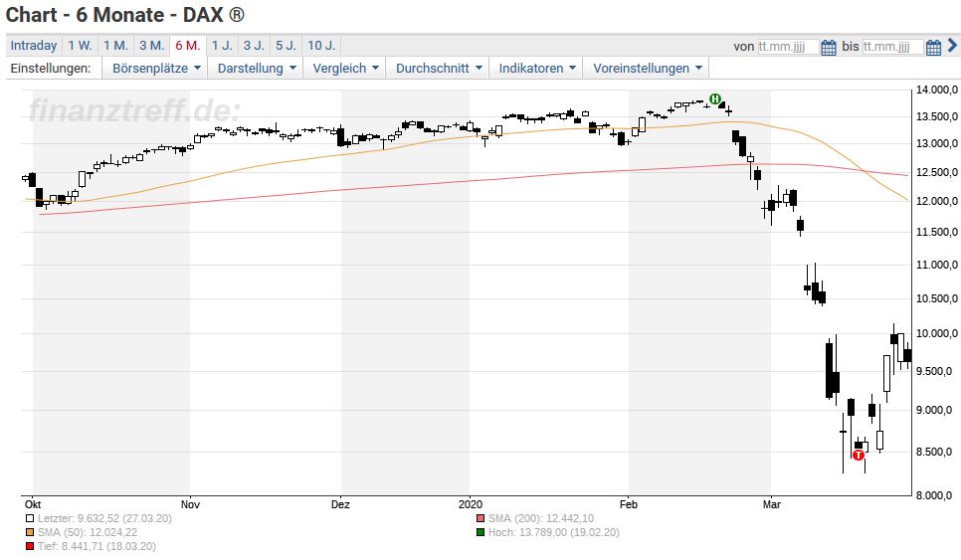
Task: Select the 6 M. time range tab
Action: (188, 46)
